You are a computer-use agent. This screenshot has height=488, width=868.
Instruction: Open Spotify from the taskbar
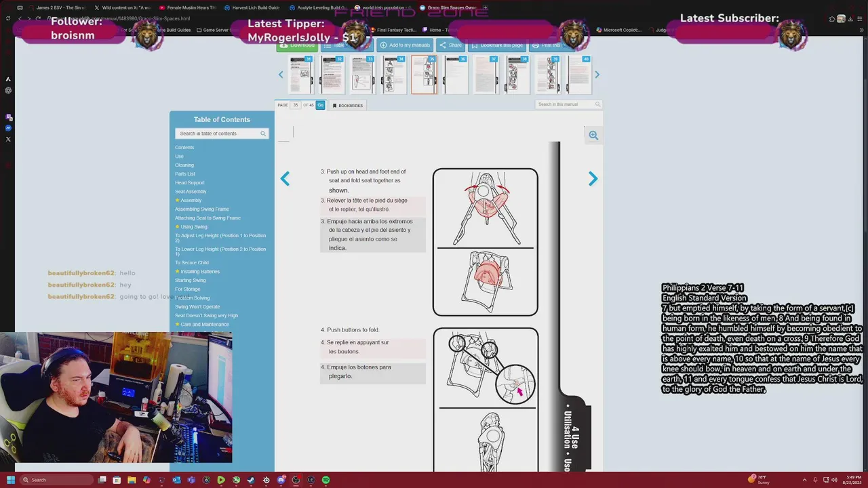point(325,480)
